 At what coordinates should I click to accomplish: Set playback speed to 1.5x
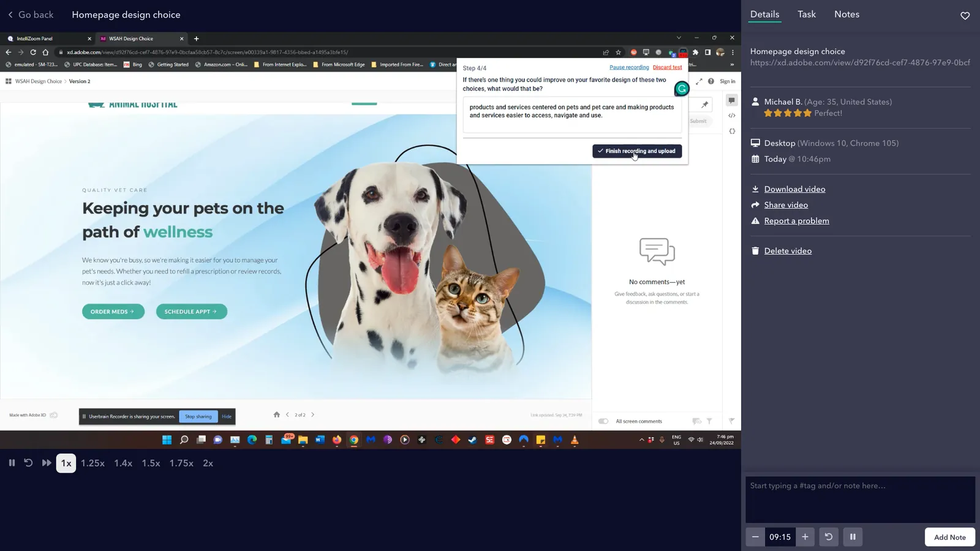click(x=151, y=463)
